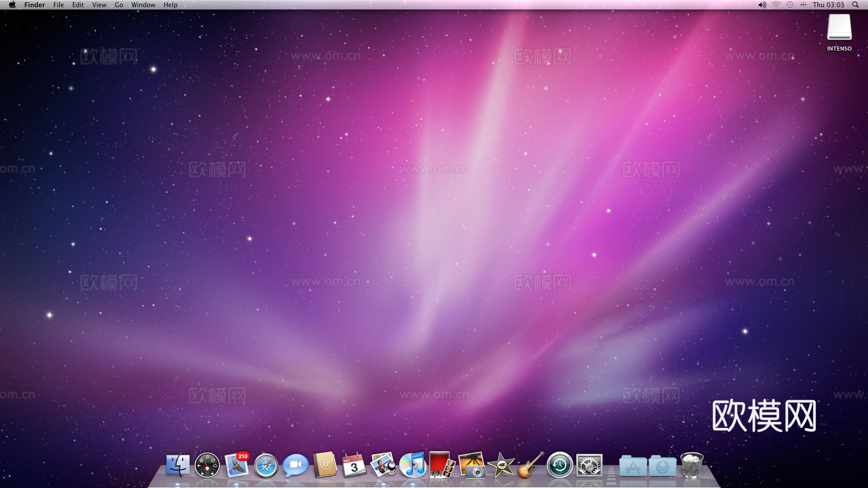Open the volume menu bar icon

pos(762,5)
